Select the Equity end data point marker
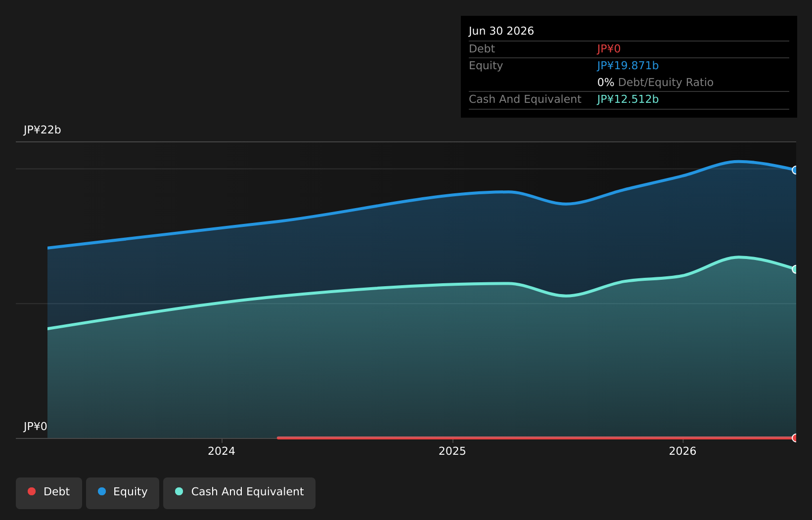This screenshot has height=520, width=812. click(x=795, y=170)
